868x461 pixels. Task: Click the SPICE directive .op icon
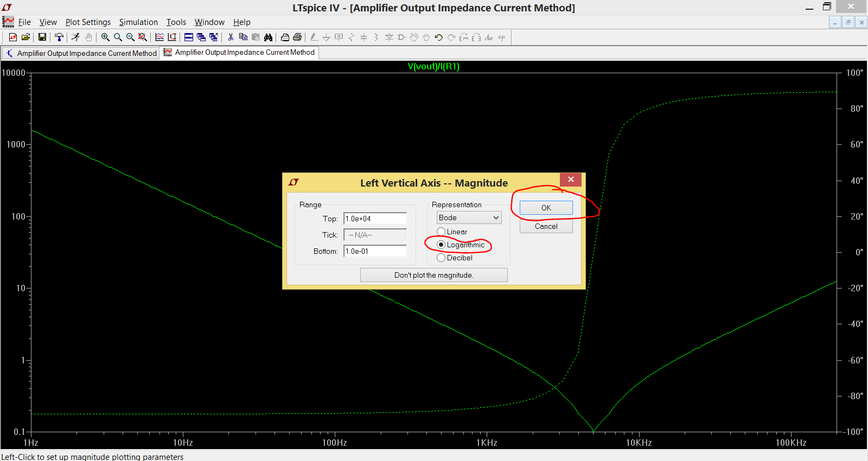coord(501,37)
